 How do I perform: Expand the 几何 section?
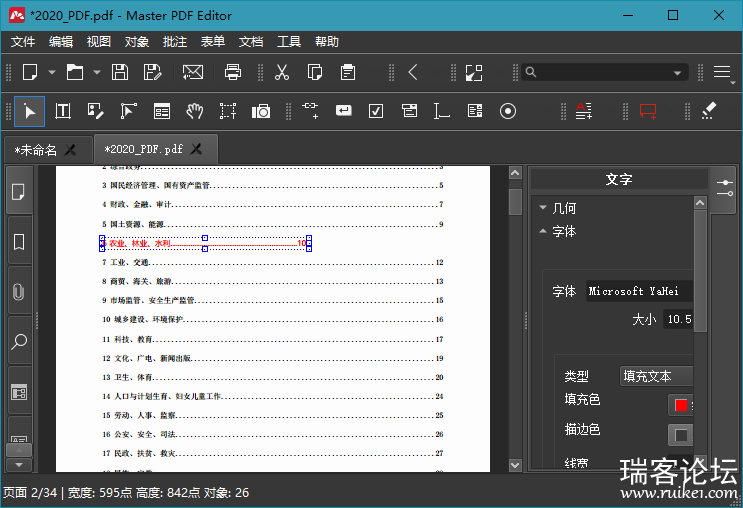tap(543, 208)
